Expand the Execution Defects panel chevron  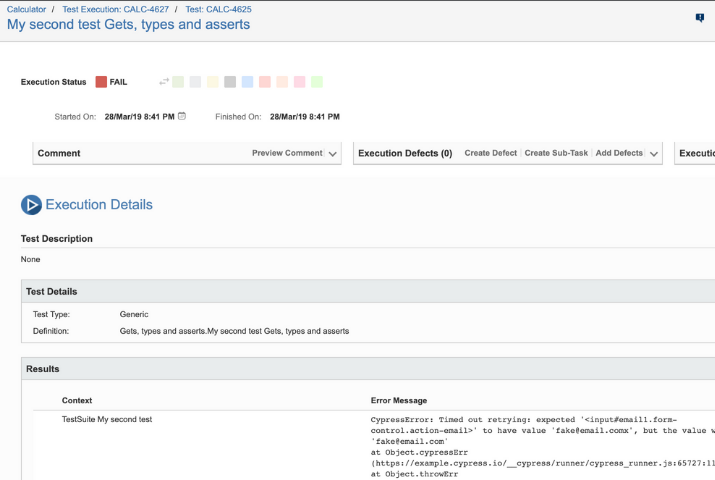(654, 154)
